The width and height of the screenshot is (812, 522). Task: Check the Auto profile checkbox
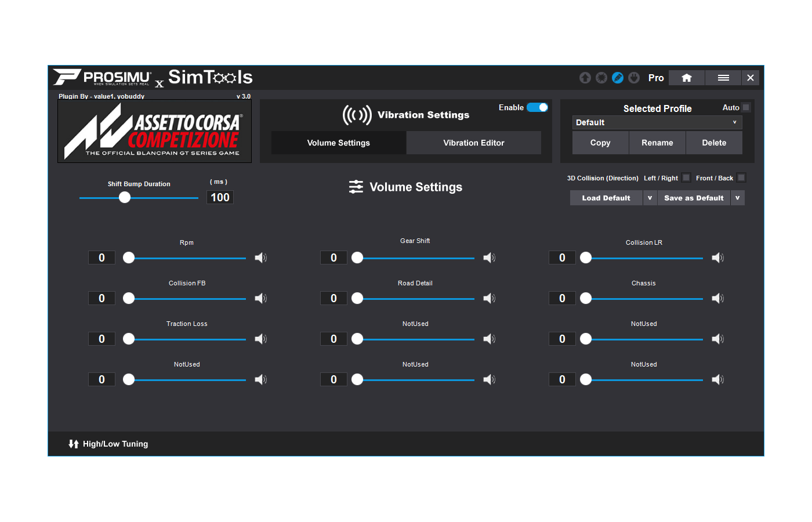(x=746, y=107)
